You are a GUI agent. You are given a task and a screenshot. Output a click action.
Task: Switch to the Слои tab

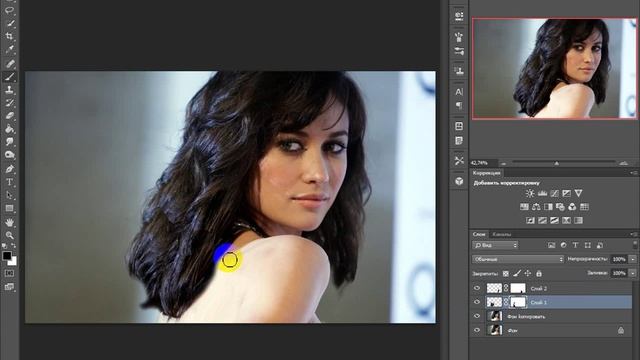point(479,234)
